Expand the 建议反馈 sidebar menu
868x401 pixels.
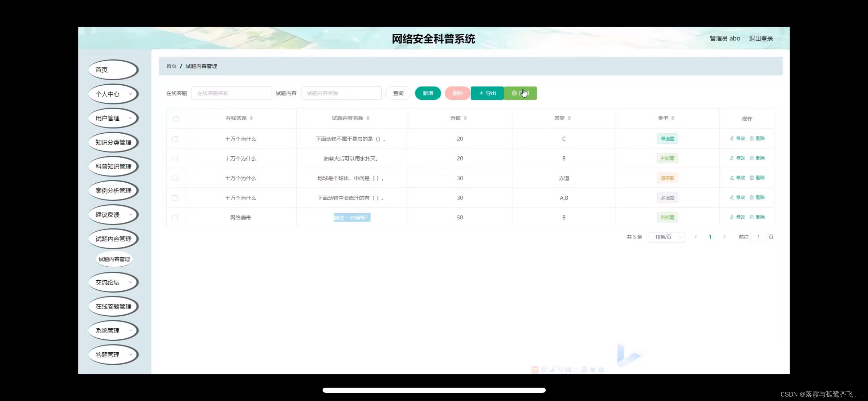pyautogui.click(x=113, y=215)
